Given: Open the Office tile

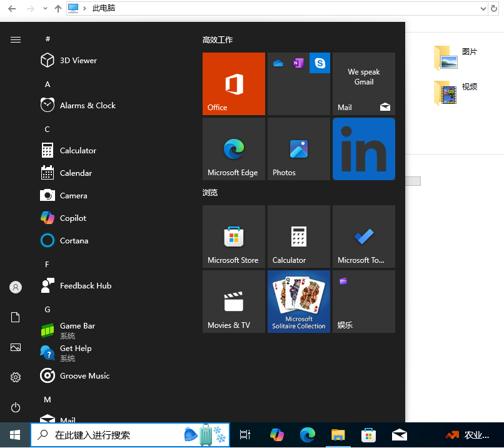Looking at the screenshot, I should click(x=234, y=84).
